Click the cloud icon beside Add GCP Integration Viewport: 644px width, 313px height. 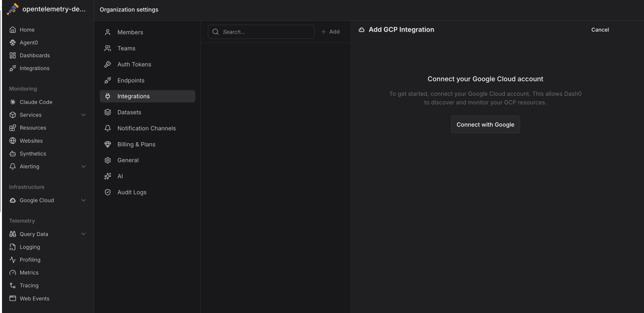pos(362,30)
